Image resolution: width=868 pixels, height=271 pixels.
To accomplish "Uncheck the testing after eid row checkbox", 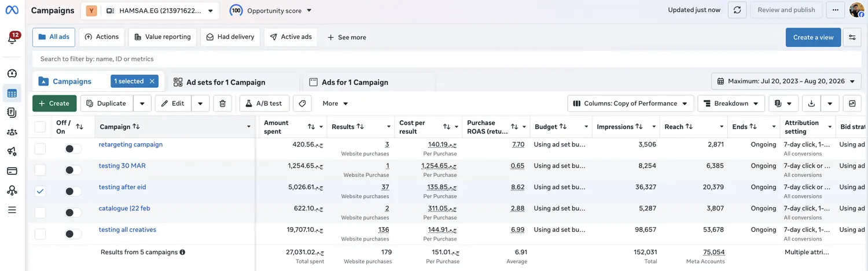I will (40, 191).
